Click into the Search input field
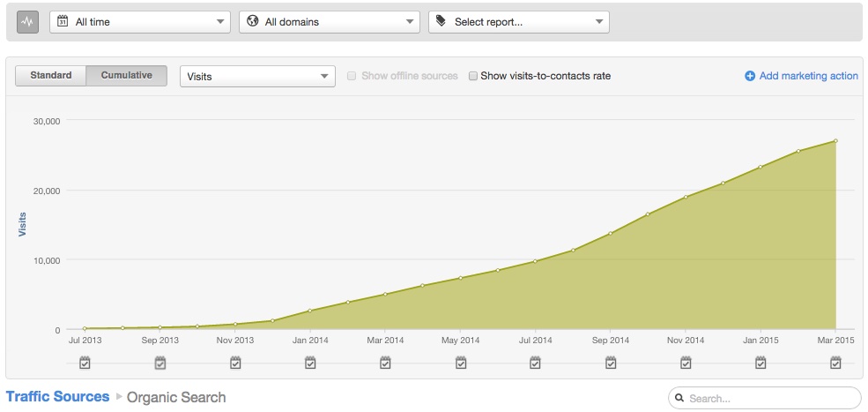Screen dimensions: 868x412 769,399
